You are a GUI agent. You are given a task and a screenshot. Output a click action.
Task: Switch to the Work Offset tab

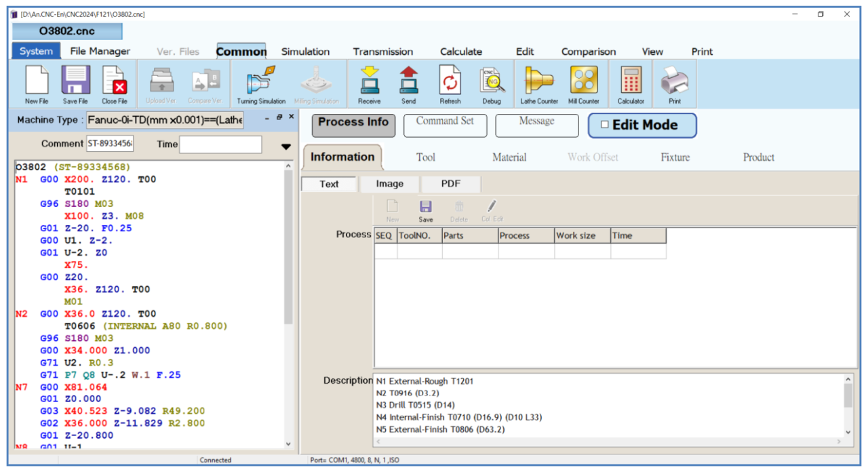593,157
